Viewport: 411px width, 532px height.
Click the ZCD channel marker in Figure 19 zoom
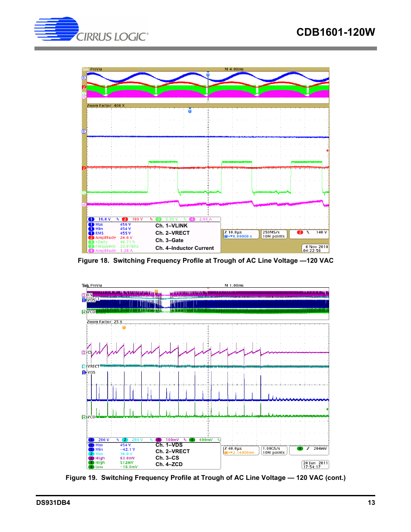click(x=88, y=417)
